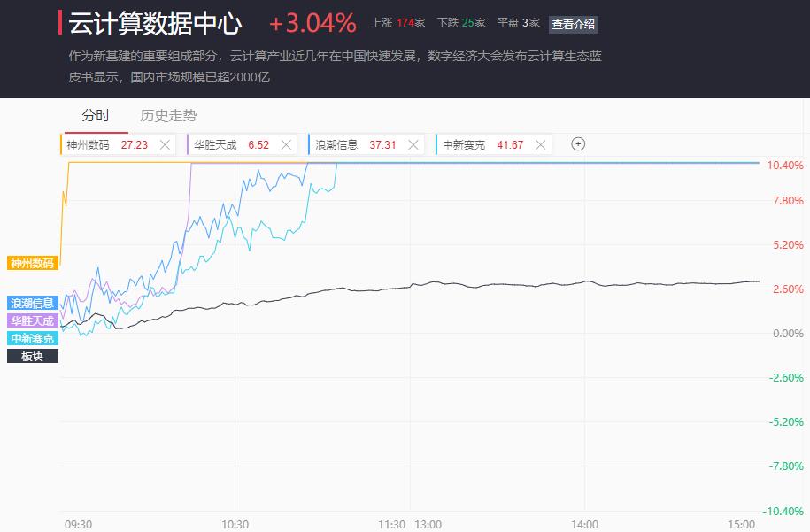The image size is (810, 532).
Task: Click the 14:00 marker on time axis
Action: click(584, 525)
